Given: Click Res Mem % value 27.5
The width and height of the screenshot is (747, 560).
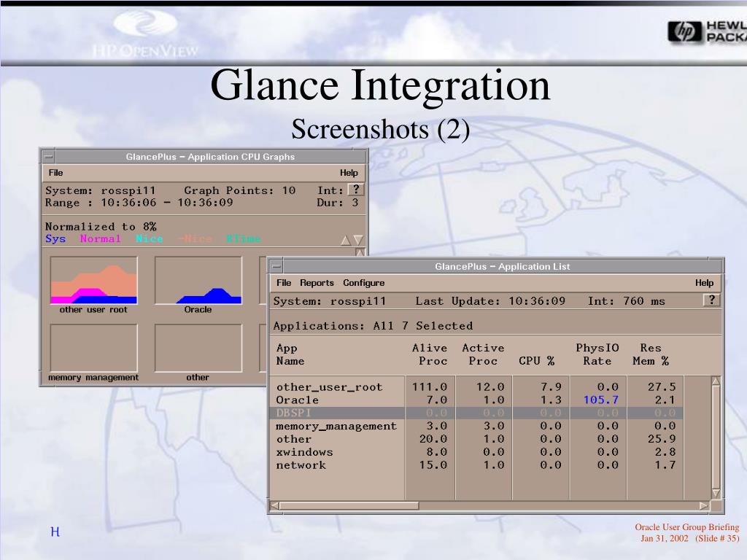Looking at the screenshot, I should [661, 387].
